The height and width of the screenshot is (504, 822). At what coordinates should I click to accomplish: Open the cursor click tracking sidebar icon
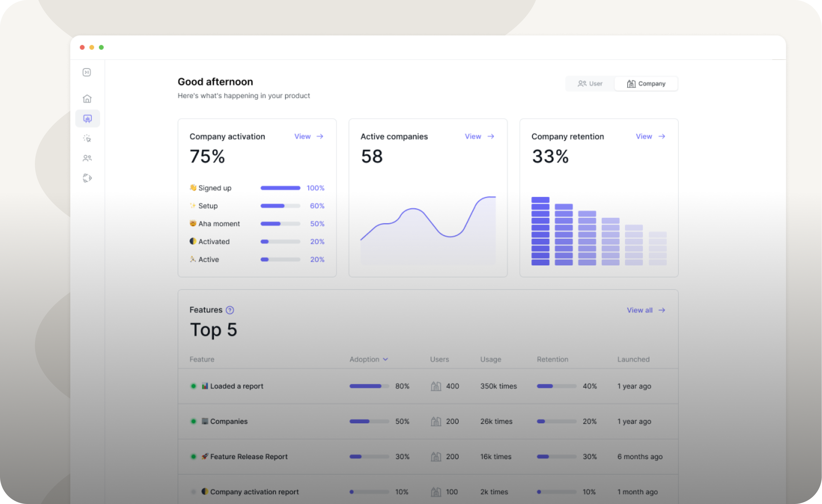87,138
